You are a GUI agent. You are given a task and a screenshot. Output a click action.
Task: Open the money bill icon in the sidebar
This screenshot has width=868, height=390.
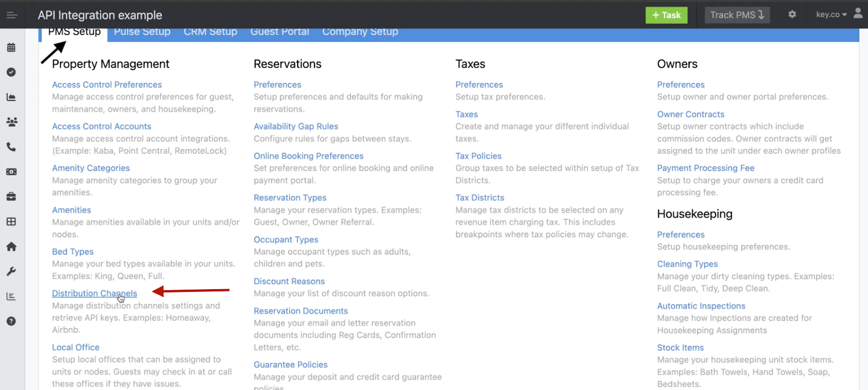click(11, 172)
